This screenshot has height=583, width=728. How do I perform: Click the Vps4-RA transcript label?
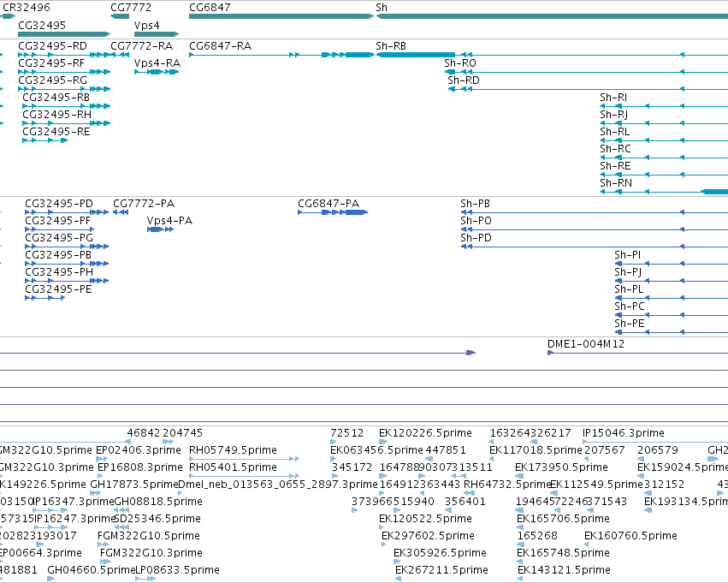coord(157,62)
